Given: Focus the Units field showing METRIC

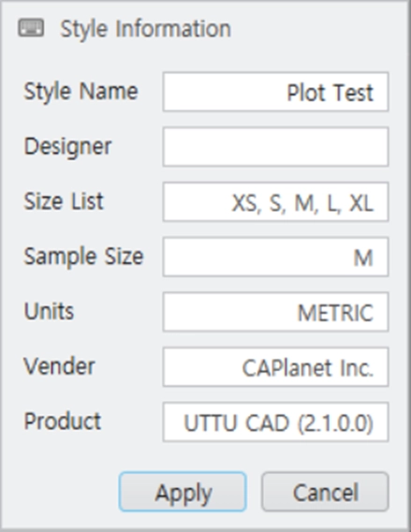Looking at the screenshot, I should pos(275,312).
